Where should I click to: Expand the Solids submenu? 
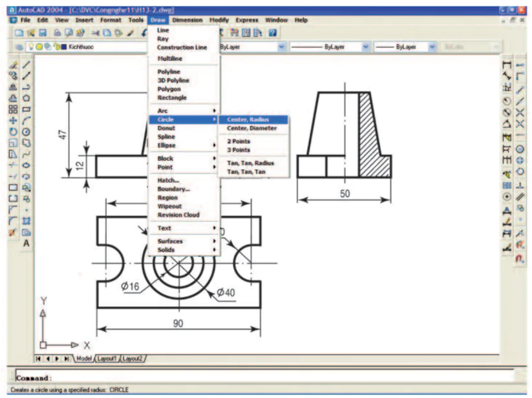click(x=184, y=250)
